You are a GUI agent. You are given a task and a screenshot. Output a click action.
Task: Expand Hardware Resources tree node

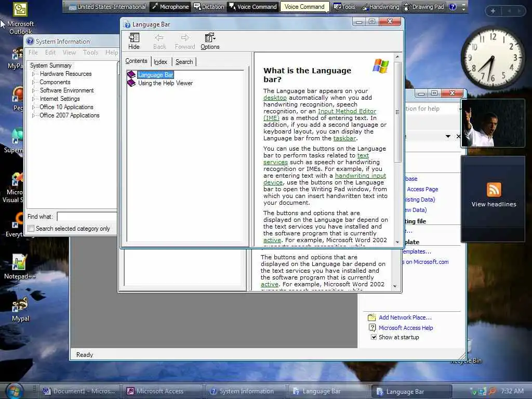(x=34, y=74)
